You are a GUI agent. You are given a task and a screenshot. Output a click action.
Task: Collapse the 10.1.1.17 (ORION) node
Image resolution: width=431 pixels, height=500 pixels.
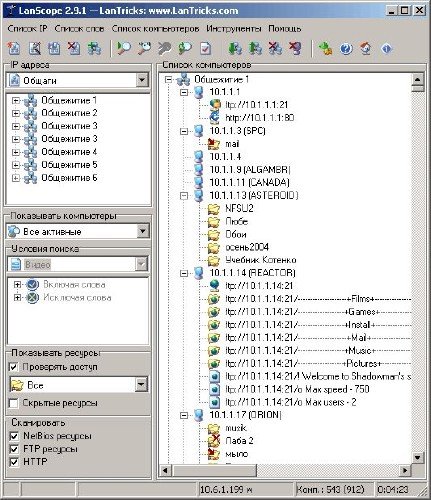(184, 415)
